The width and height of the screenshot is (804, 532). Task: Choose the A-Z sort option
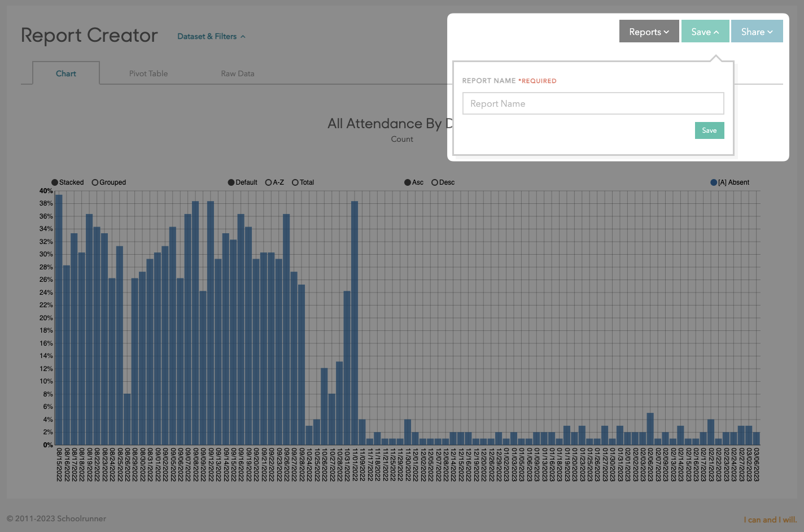pos(268,182)
